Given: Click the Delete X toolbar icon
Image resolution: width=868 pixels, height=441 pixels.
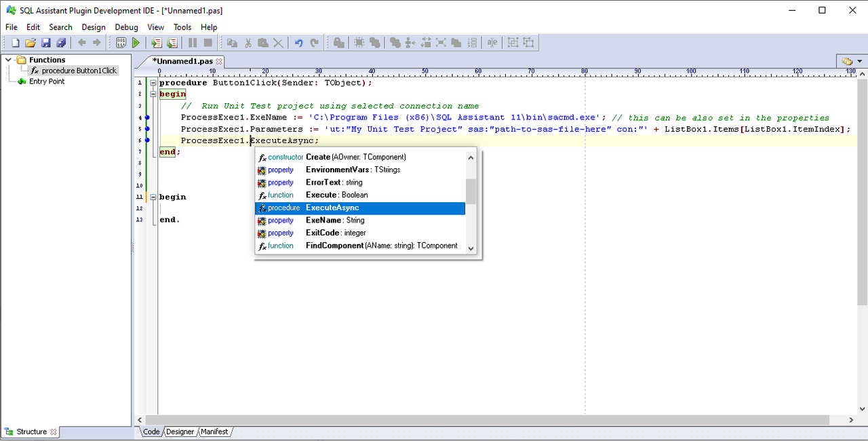Looking at the screenshot, I should [278, 43].
